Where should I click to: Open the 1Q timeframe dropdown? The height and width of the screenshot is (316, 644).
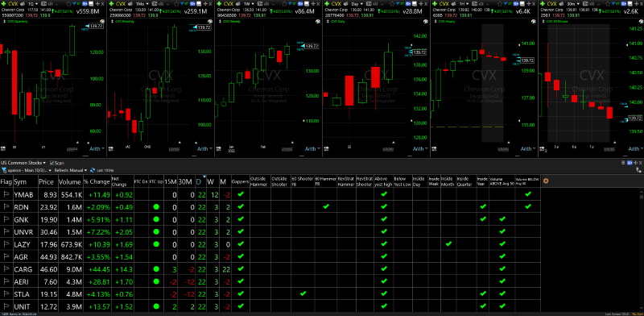pos(33,4)
